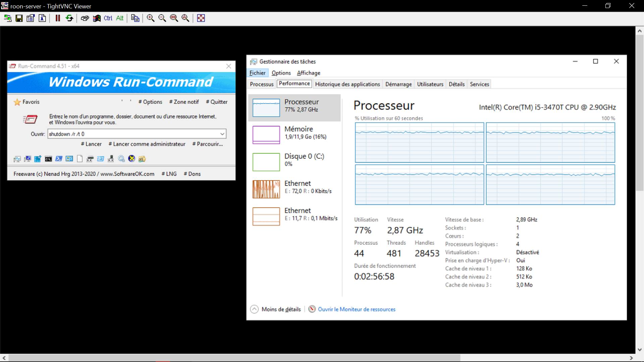Switch to the Services tab

(479, 84)
